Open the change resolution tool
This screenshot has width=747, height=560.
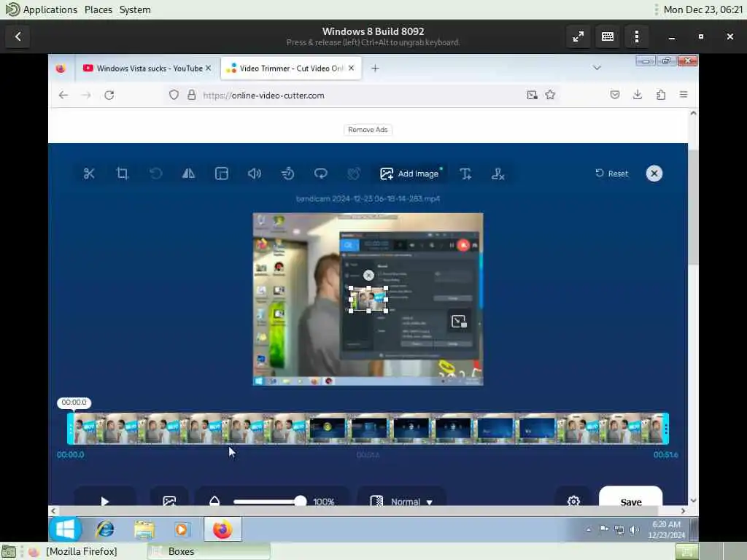click(222, 174)
